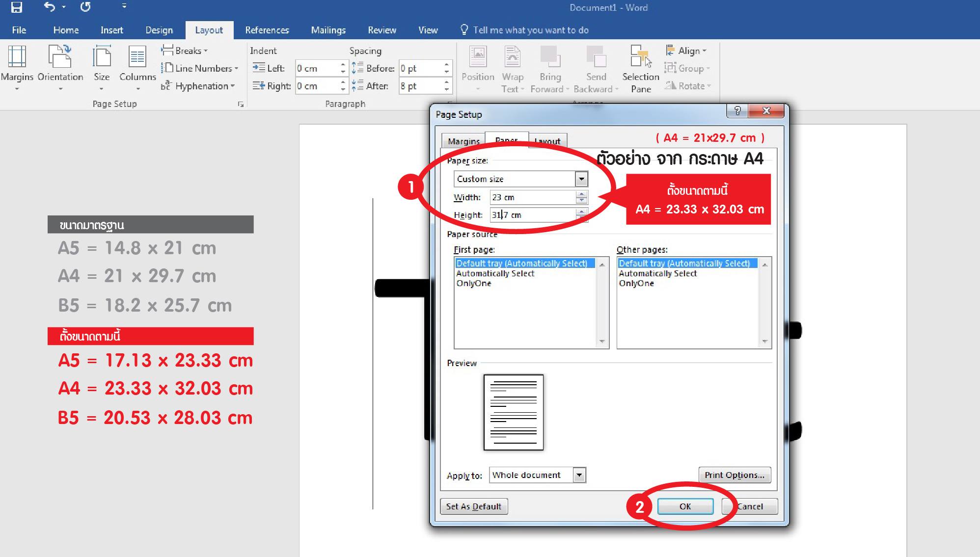Select OnlyOne in Other pages list
Viewport: 980px width, 557px height.
coord(636,283)
